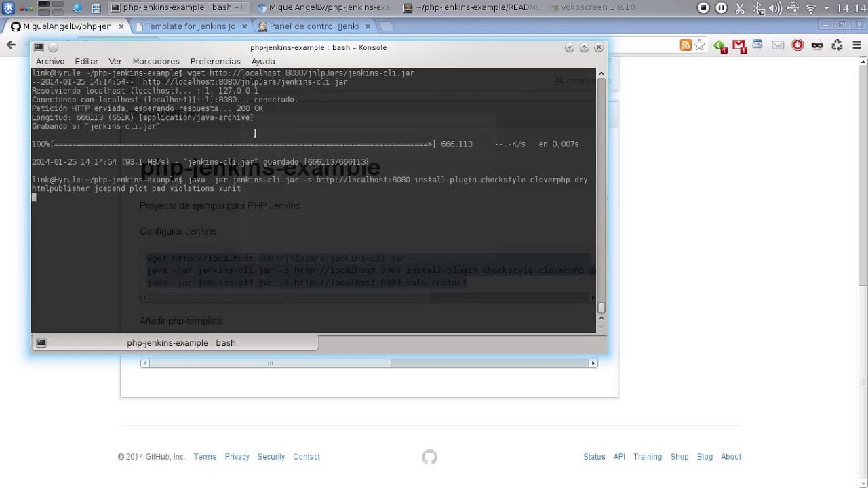Open the About footer link
This screenshot has width=868, height=488.
731,457
